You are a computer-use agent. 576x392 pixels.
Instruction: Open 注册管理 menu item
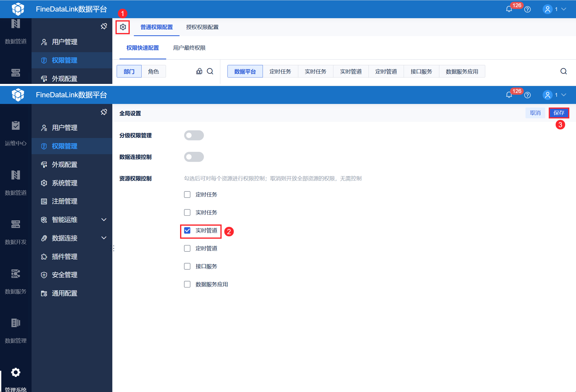(72, 201)
